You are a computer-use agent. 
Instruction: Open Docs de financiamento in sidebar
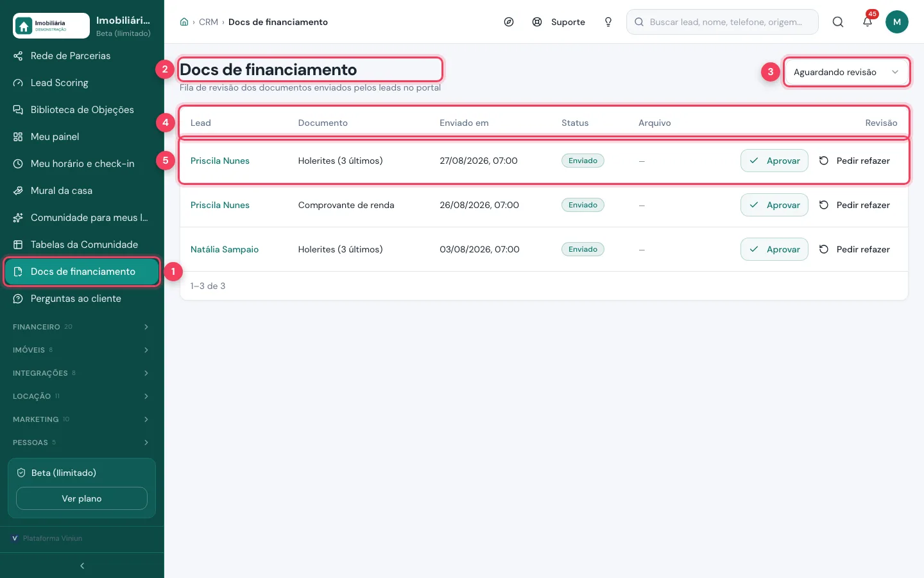[82, 272]
